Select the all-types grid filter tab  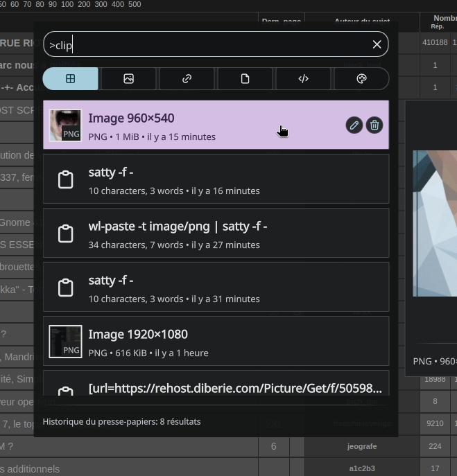(71, 79)
